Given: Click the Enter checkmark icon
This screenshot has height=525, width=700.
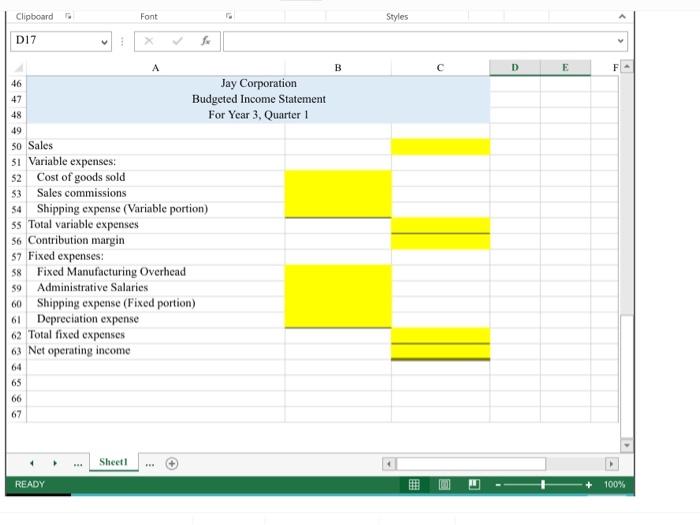Looking at the screenshot, I should click(177, 41).
